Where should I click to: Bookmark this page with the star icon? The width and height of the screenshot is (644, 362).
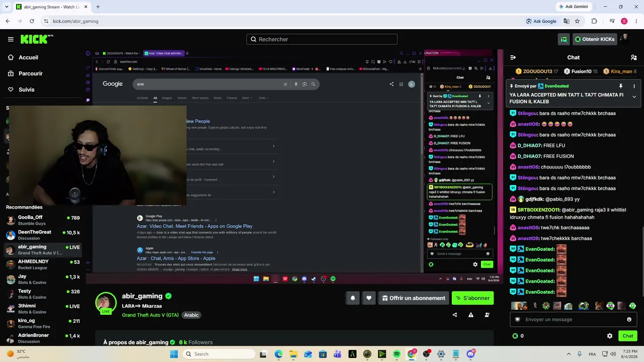click(577, 21)
